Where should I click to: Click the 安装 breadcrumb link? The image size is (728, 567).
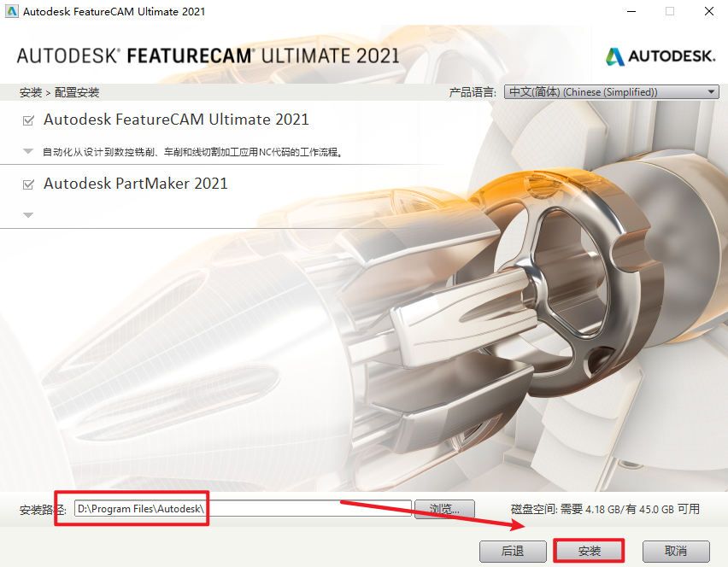tap(31, 92)
